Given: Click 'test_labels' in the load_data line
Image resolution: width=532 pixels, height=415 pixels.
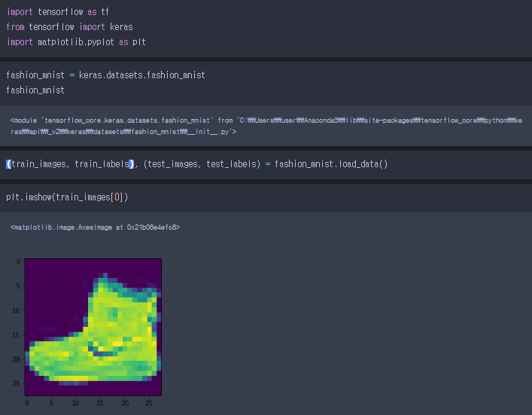Looking at the screenshot, I should [231, 164].
